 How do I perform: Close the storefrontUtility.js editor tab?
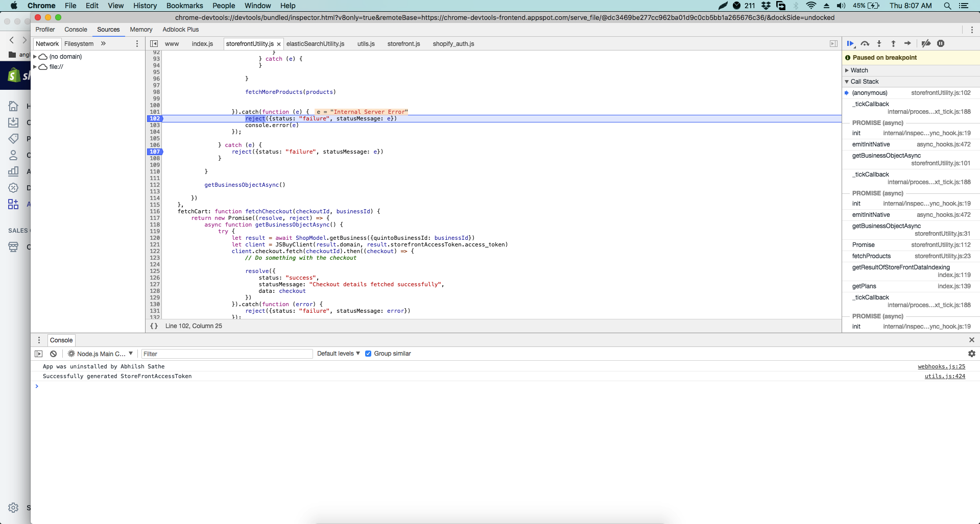click(x=279, y=44)
